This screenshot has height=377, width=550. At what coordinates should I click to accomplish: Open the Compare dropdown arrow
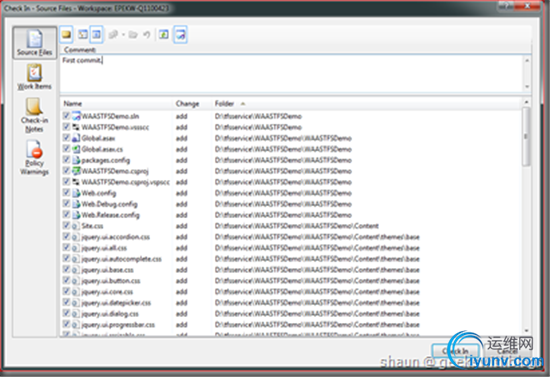(x=123, y=35)
